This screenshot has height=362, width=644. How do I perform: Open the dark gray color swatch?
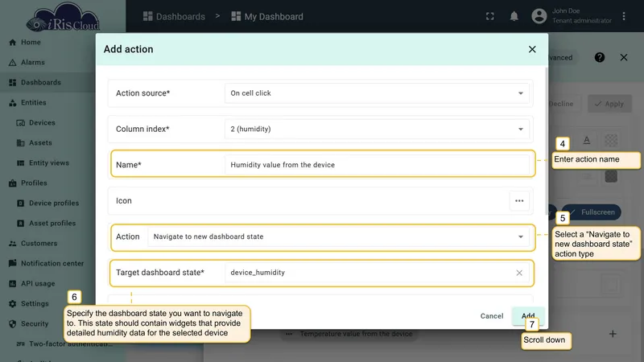point(611,176)
